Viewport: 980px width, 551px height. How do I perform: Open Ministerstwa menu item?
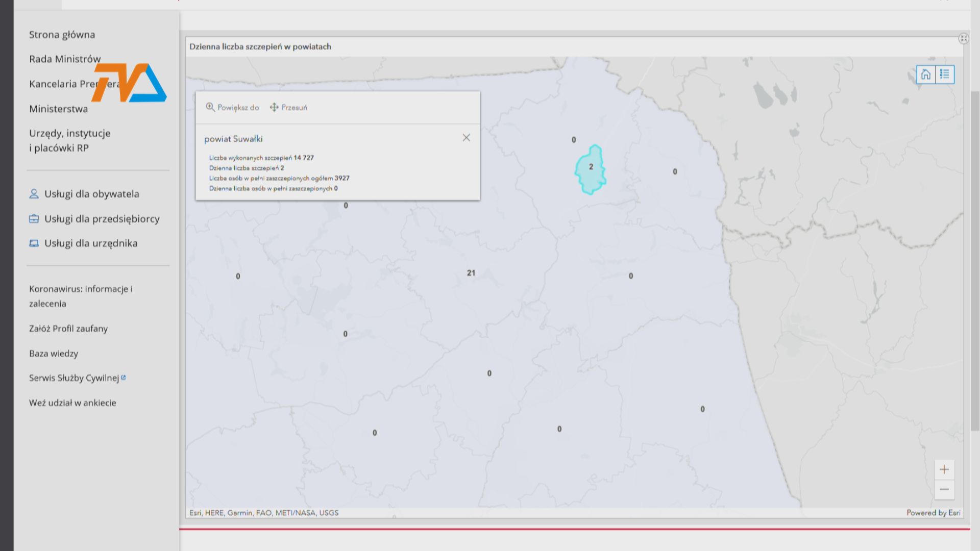tap(58, 109)
